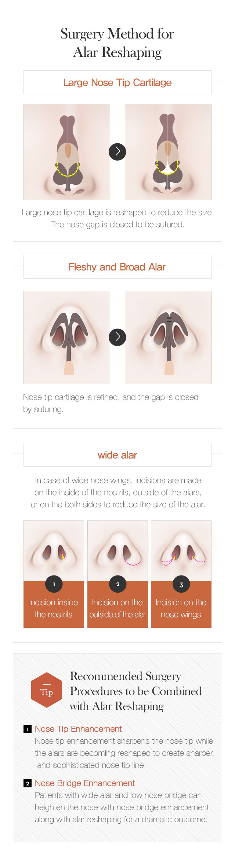The height and width of the screenshot is (868, 235).
Task: View the before image of large nose tip cartilage
Action: click(x=67, y=152)
